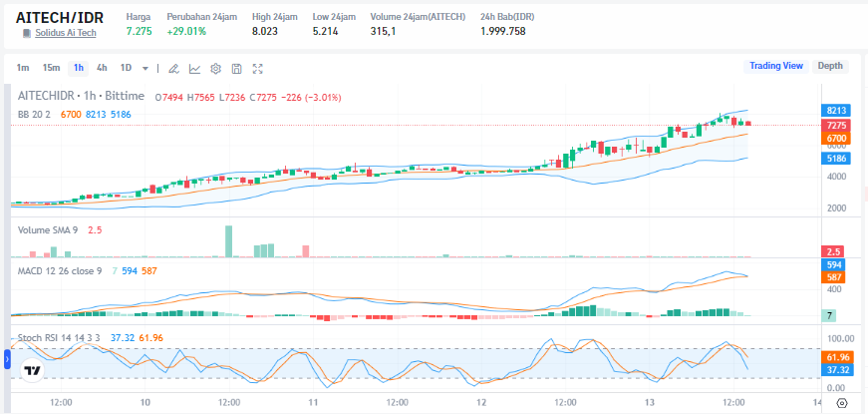Click the Harga value 7.275
Screen dimensions: 868x414
pyautogui.click(x=139, y=31)
